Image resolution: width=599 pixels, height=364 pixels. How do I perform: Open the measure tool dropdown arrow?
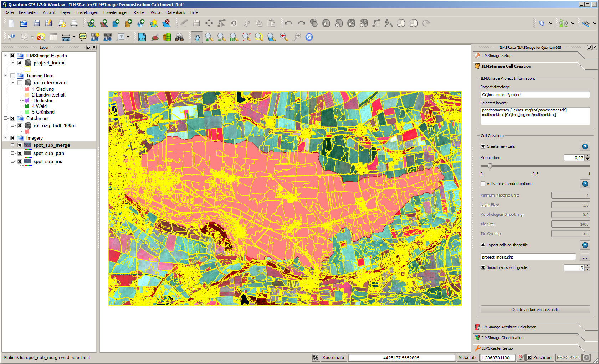[74, 37]
